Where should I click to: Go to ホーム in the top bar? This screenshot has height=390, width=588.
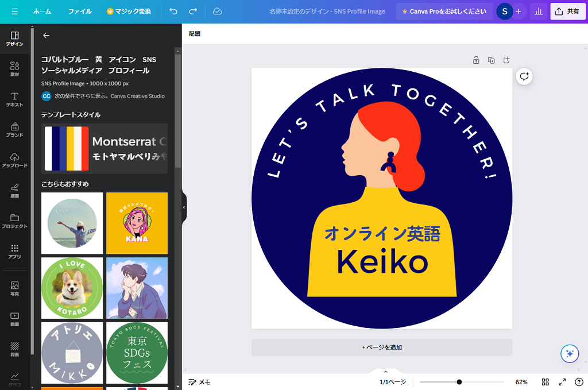pos(42,11)
